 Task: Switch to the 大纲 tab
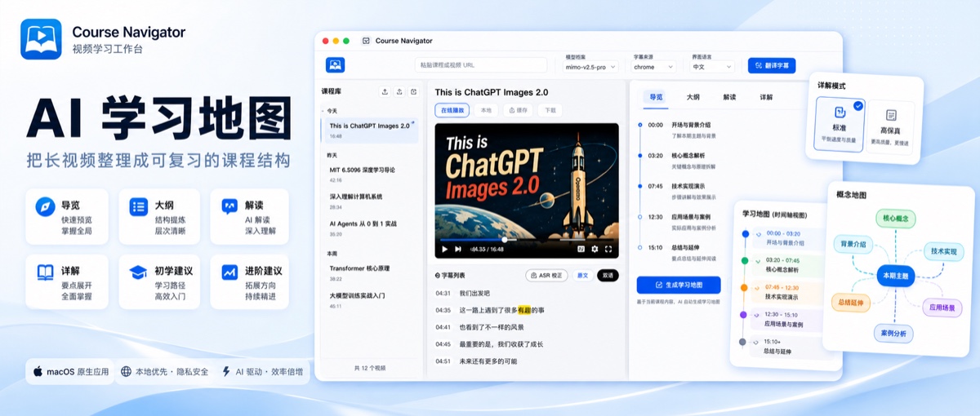[693, 97]
